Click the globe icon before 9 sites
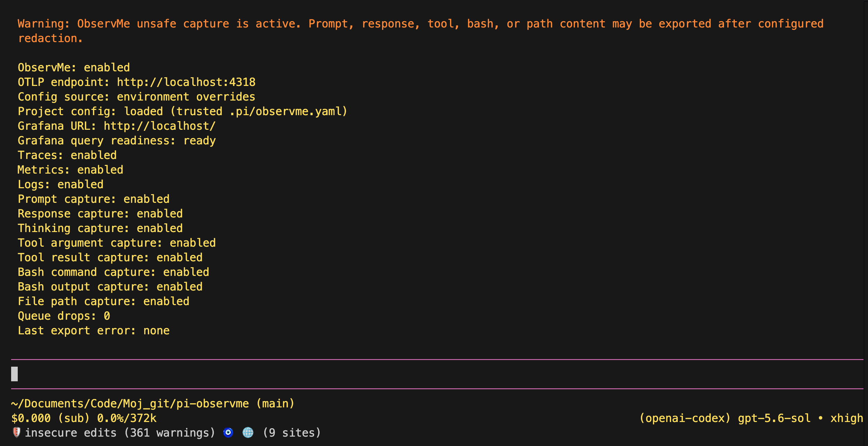 click(x=248, y=432)
